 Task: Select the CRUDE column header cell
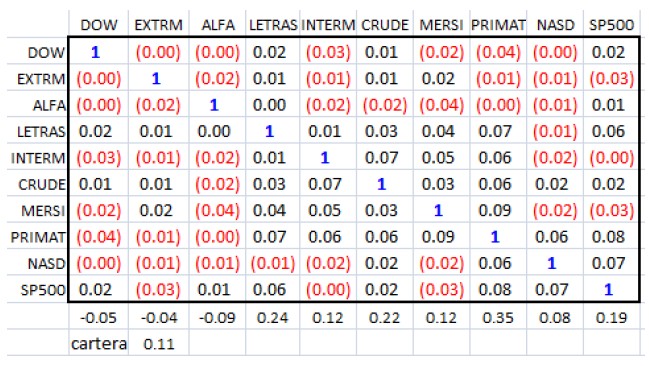[x=385, y=25]
